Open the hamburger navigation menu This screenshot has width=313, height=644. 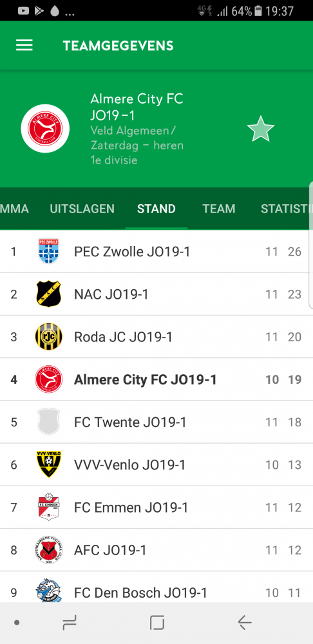pyautogui.click(x=24, y=45)
